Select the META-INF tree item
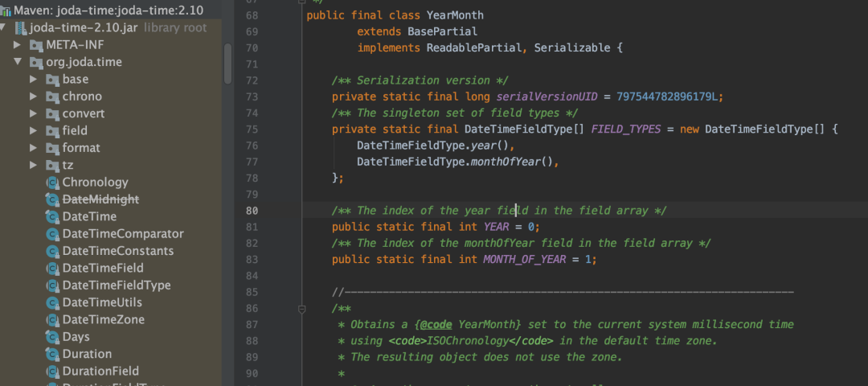This screenshot has height=386, width=868. point(75,45)
